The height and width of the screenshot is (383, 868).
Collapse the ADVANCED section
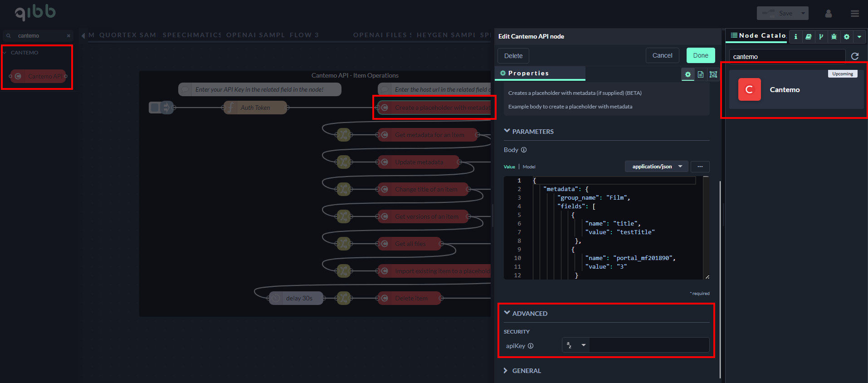(x=529, y=314)
